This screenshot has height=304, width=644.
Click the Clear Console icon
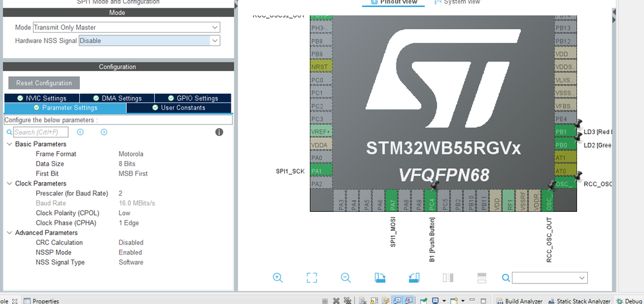point(363,301)
